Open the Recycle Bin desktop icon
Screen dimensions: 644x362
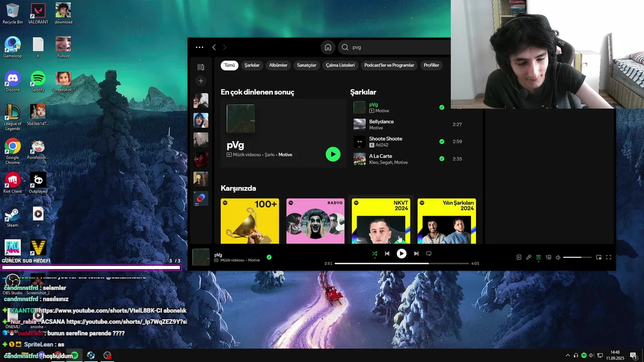[13, 14]
